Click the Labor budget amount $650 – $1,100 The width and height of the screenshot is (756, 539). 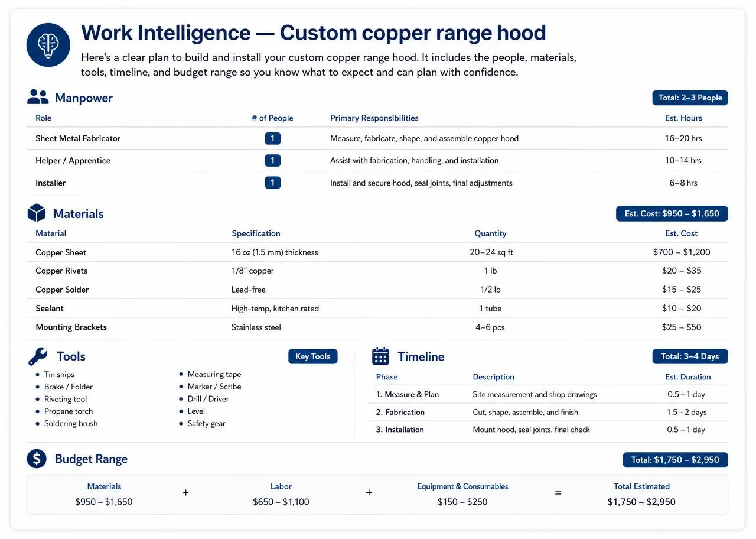pyautogui.click(x=281, y=502)
